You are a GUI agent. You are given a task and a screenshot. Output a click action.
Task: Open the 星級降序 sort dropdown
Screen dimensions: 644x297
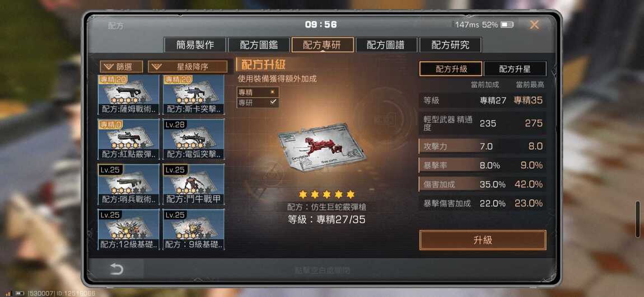188,67
